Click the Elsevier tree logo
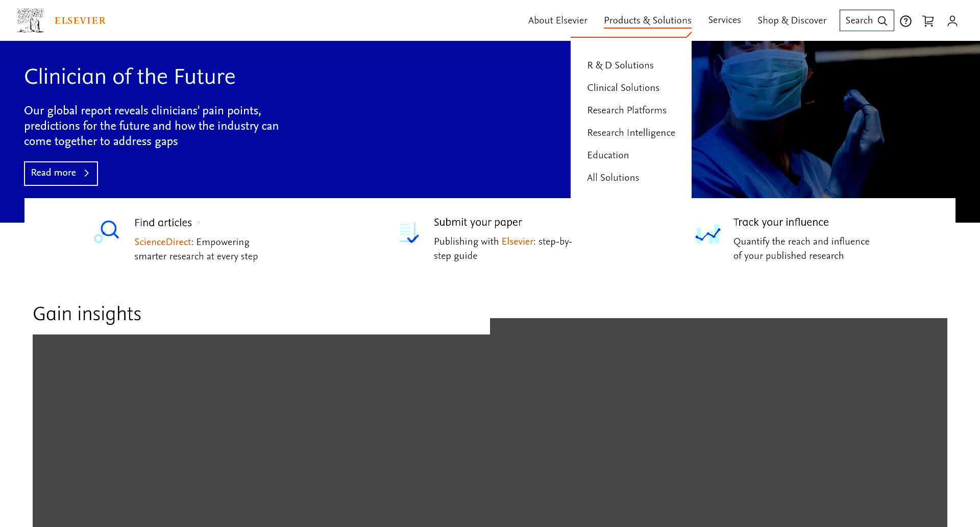The height and width of the screenshot is (527, 980). (30, 20)
